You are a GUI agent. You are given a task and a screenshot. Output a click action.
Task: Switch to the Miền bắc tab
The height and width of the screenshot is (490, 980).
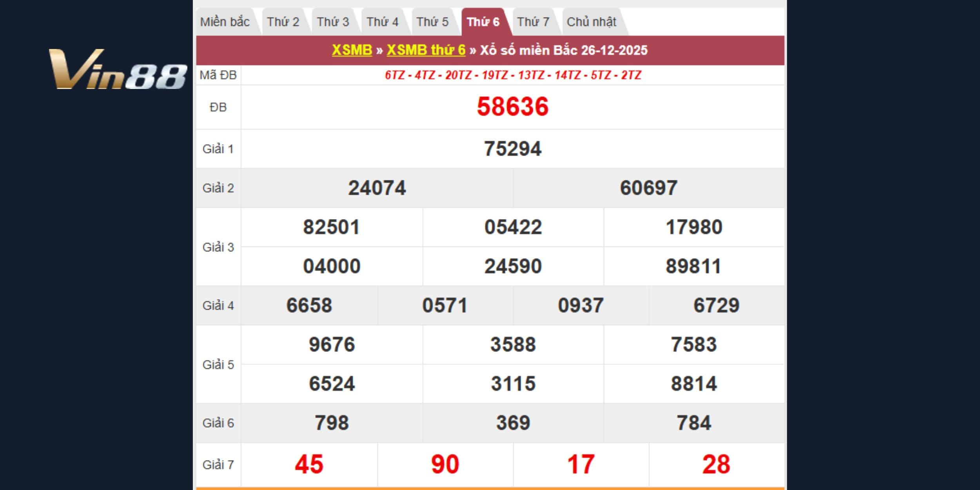tap(225, 22)
